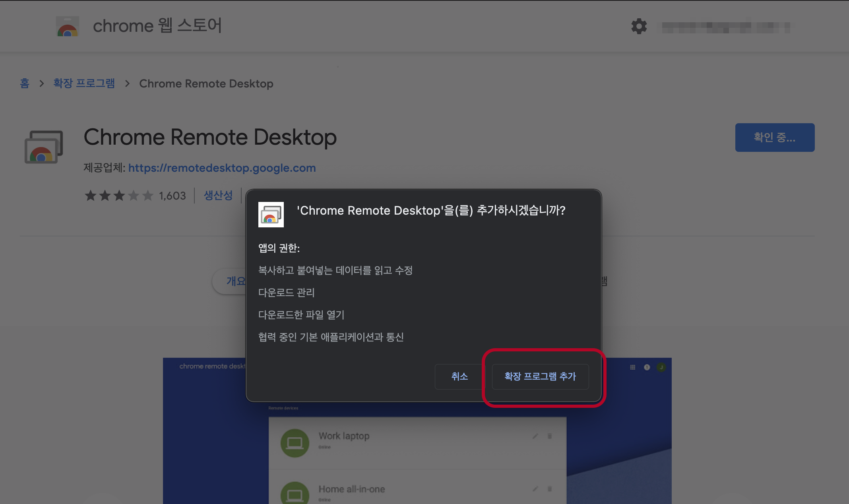Click the pencil edit icon for Work laptop
The image size is (849, 504).
click(535, 436)
